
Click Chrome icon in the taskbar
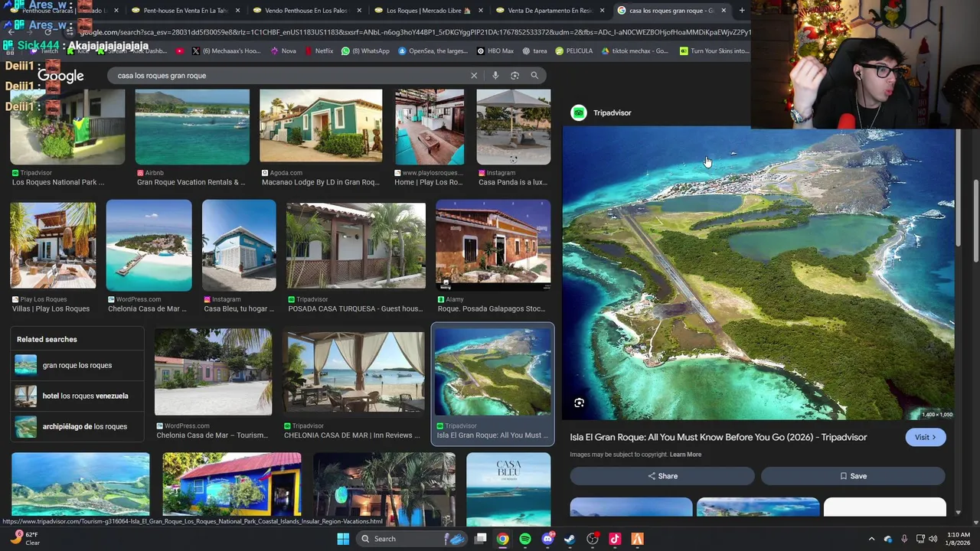click(502, 539)
